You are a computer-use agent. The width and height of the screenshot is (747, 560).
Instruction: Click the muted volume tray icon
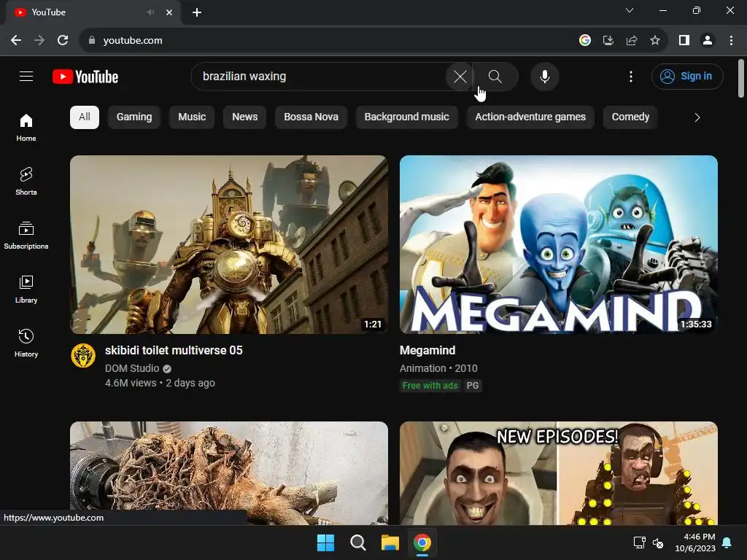click(x=658, y=542)
